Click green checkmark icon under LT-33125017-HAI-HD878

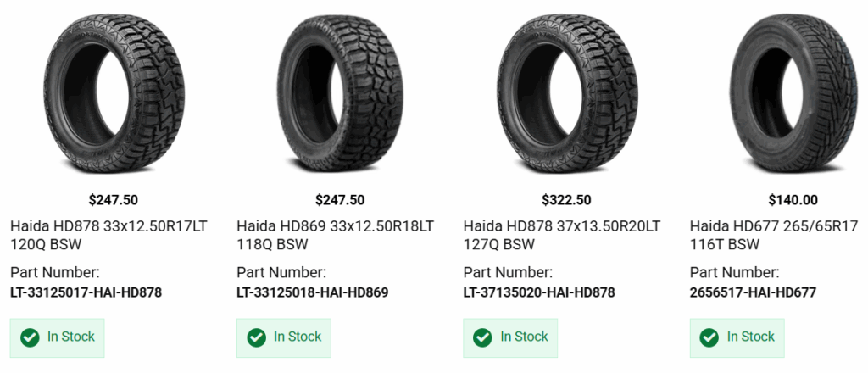pyautogui.click(x=30, y=337)
